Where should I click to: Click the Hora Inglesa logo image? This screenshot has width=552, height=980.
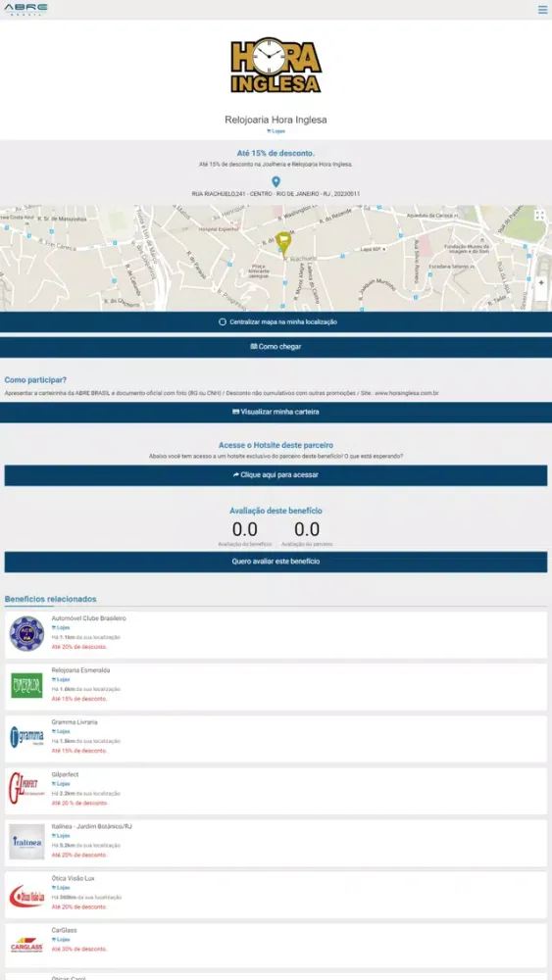[276, 65]
